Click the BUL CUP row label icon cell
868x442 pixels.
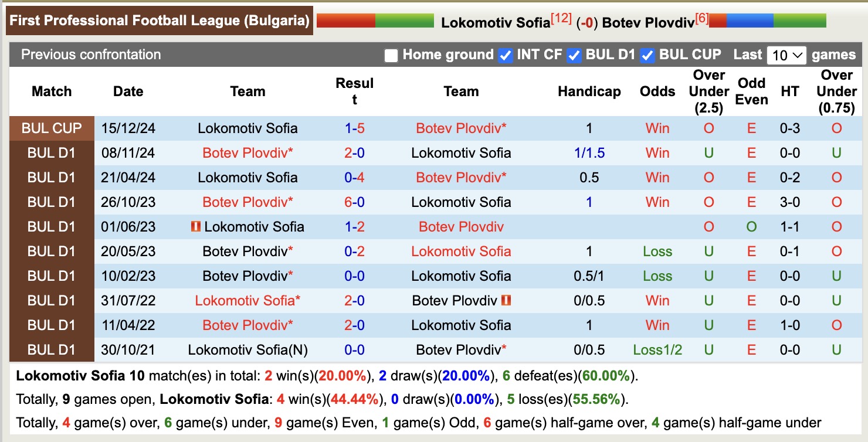pos(51,128)
